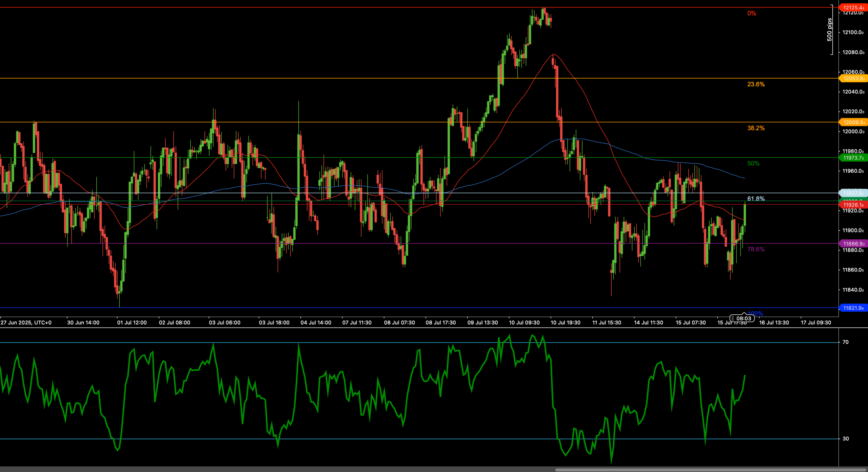Click the 09 Jul 13:30 time axis label
The width and height of the screenshot is (868, 472).
[482, 323]
